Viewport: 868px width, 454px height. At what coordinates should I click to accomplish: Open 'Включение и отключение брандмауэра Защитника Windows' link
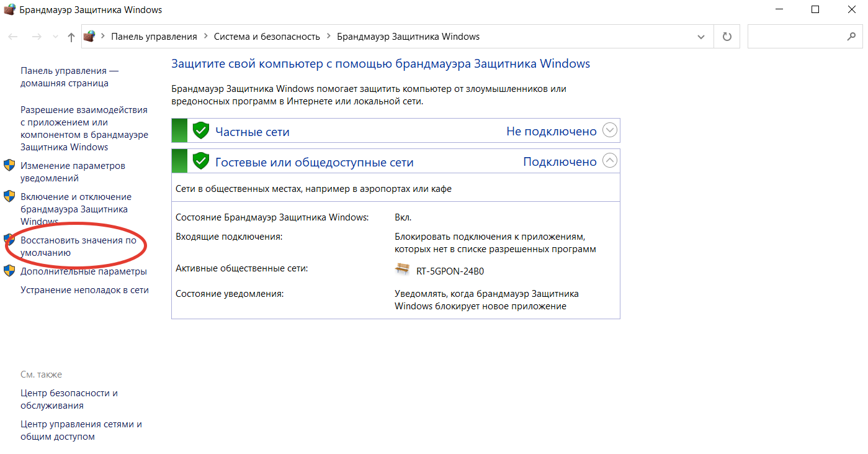tap(76, 209)
